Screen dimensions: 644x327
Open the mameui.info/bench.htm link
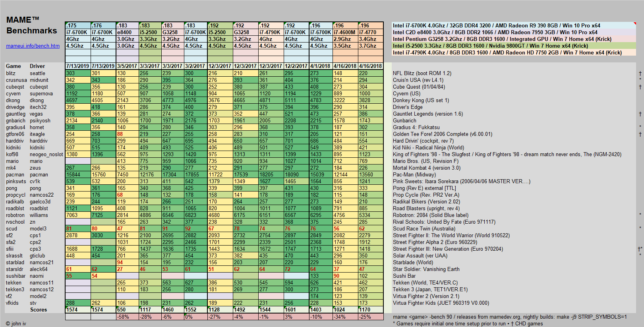point(33,46)
